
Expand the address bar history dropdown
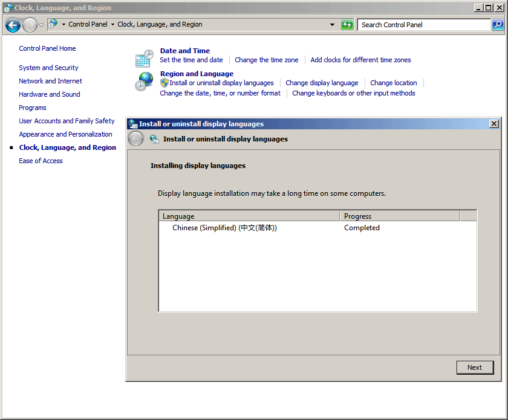coord(332,25)
